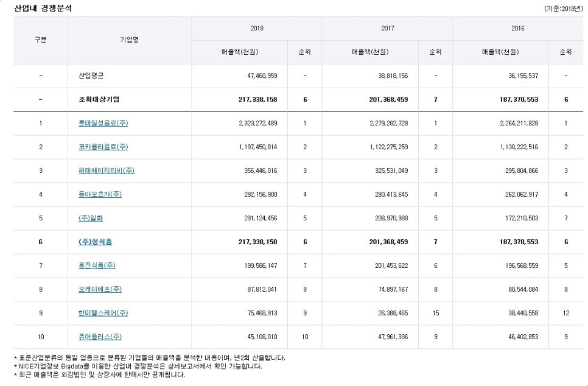Open the 오케이에프(주) company link

coord(100,289)
